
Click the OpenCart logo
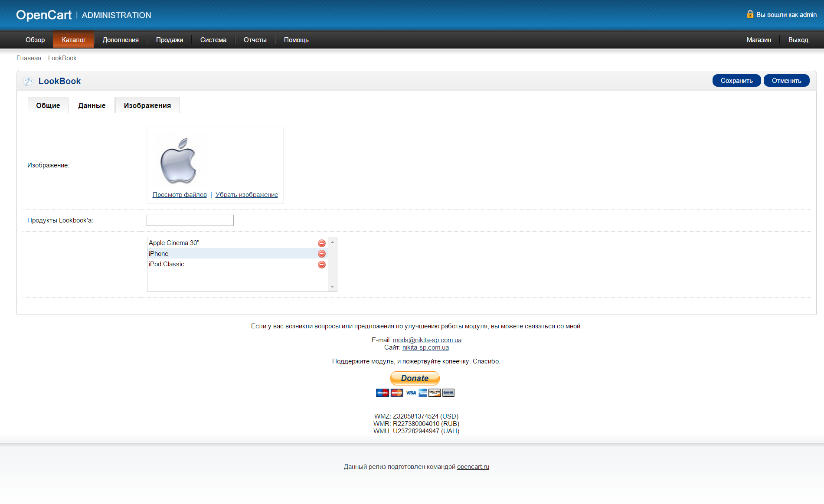coord(44,15)
